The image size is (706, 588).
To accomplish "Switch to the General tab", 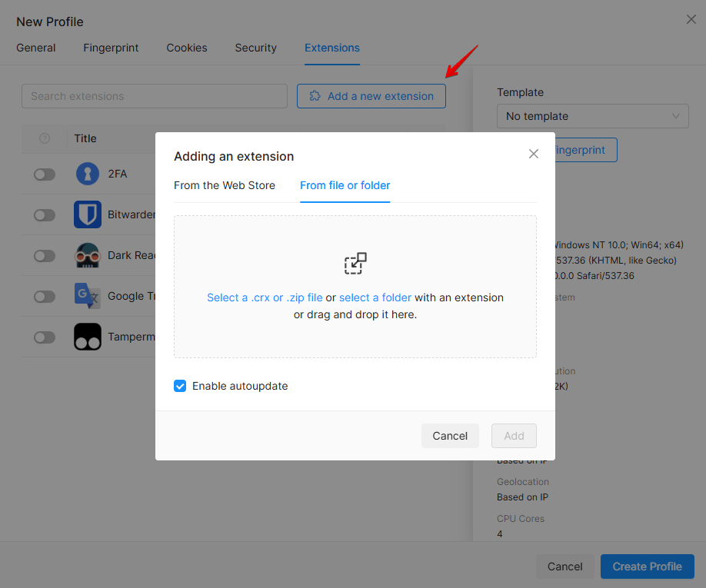I will 36,48.
